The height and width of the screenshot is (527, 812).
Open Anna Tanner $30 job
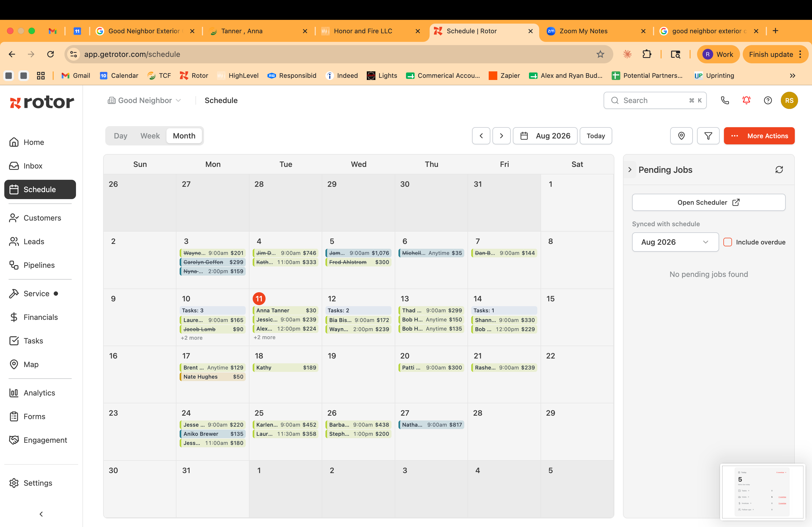pyautogui.click(x=285, y=310)
